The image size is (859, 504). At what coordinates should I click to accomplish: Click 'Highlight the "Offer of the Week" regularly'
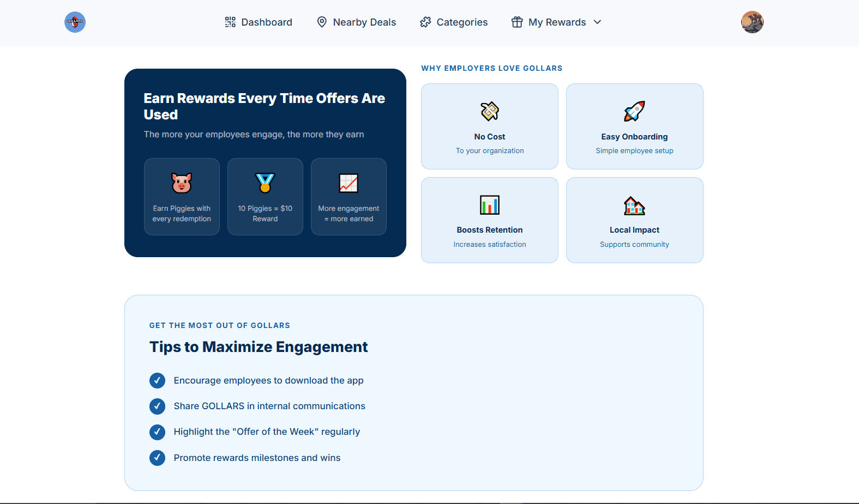click(x=267, y=432)
